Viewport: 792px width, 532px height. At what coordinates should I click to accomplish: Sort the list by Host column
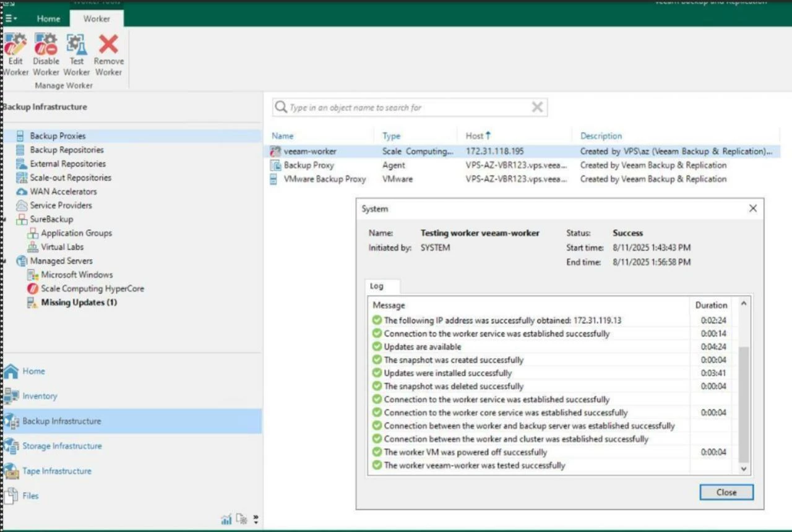pyautogui.click(x=478, y=135)
